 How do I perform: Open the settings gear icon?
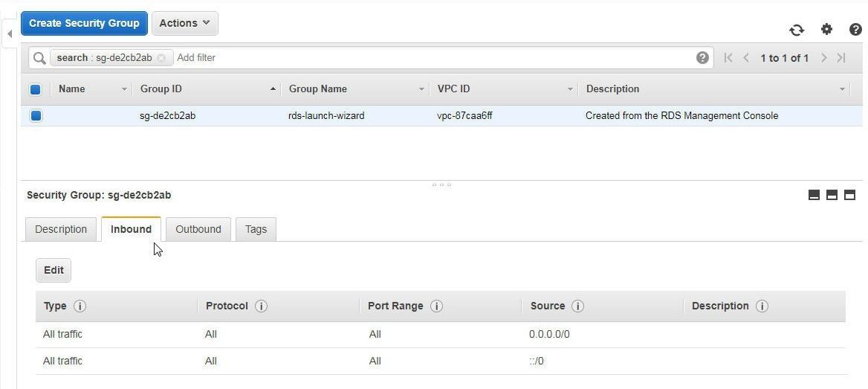pyautogui.click(x=826, y=29)
